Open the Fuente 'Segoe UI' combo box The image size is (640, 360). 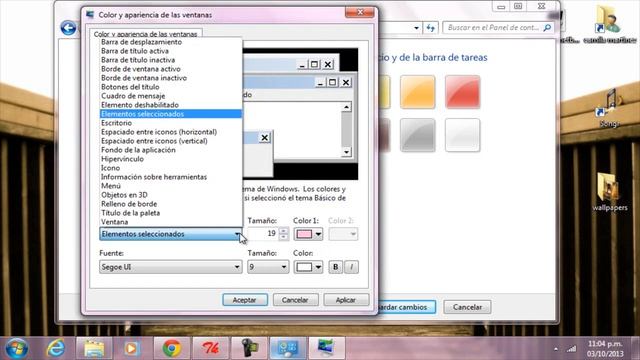[x=171, y=267]
